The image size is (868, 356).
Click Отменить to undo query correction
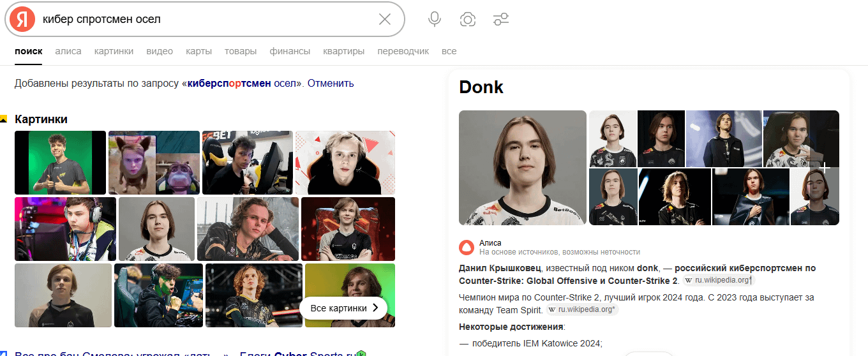click(x=331, y=84)
